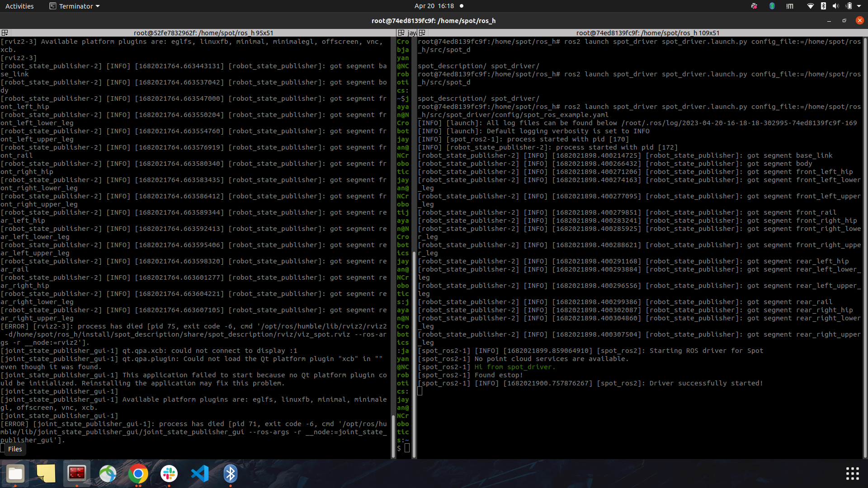The height and width of the screenshot is (488, 868).
Task: Expand the system status menu arrow
Action: click(859, 6)
